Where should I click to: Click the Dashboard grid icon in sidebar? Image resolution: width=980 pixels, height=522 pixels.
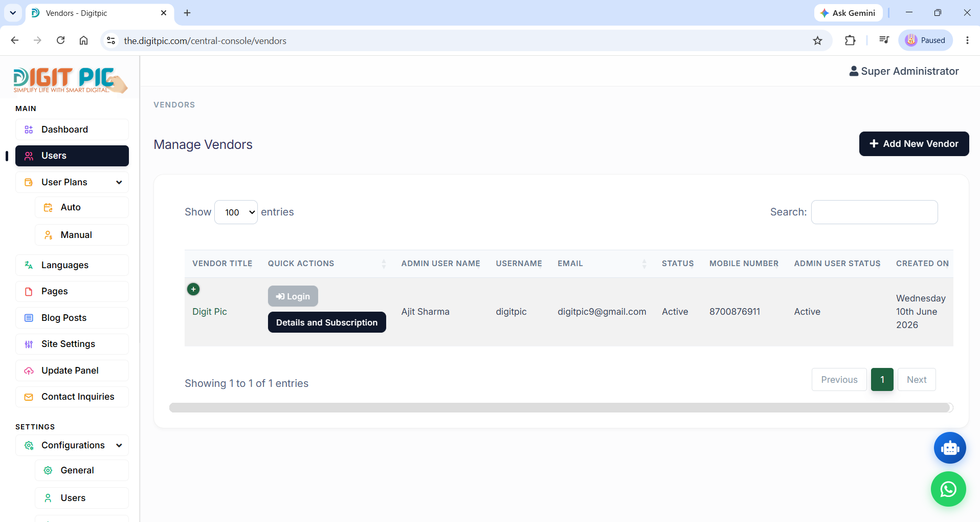tap(29, 129)
